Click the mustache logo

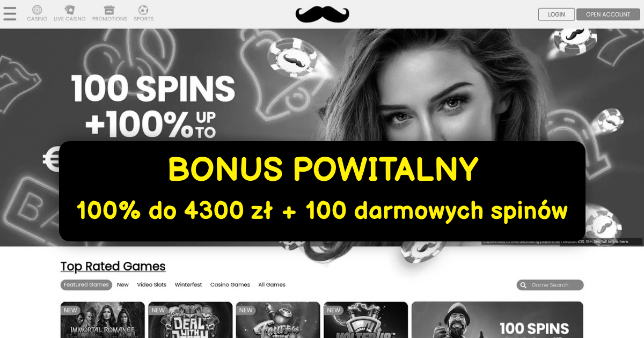(322, 14)
